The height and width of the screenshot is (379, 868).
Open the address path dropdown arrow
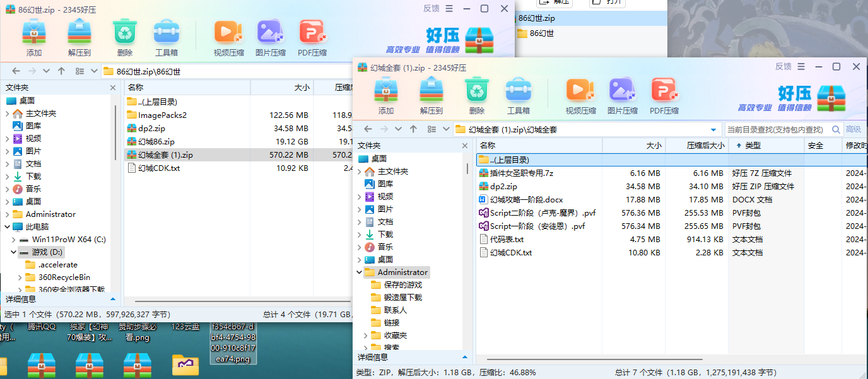(713, 129)
